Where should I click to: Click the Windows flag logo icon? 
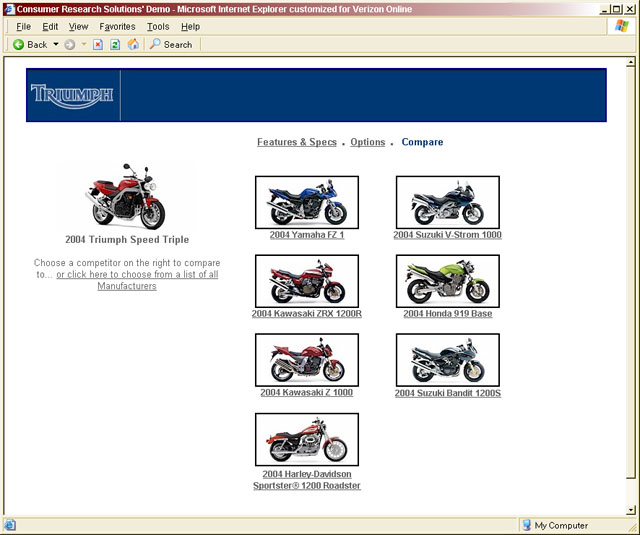(622, 26)
